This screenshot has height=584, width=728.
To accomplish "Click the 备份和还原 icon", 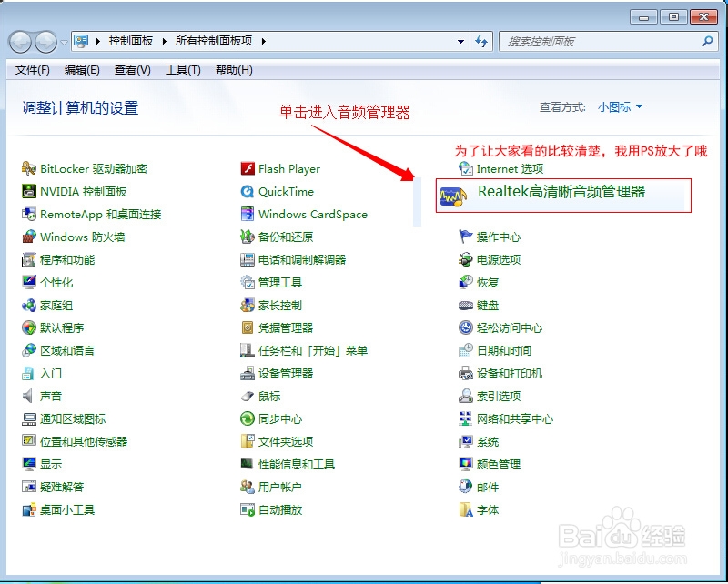I will click(248, 237).
